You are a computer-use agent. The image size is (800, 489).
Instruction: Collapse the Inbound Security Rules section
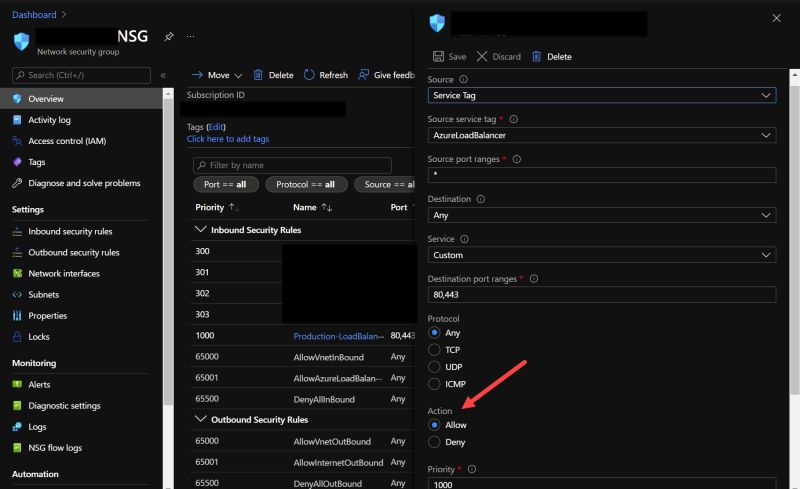pos(201,230)
